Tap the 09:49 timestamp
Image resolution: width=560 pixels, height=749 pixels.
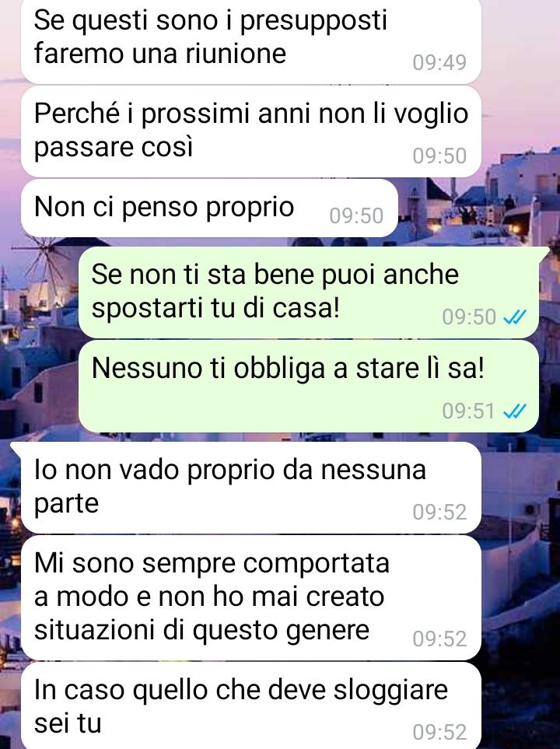439,62
